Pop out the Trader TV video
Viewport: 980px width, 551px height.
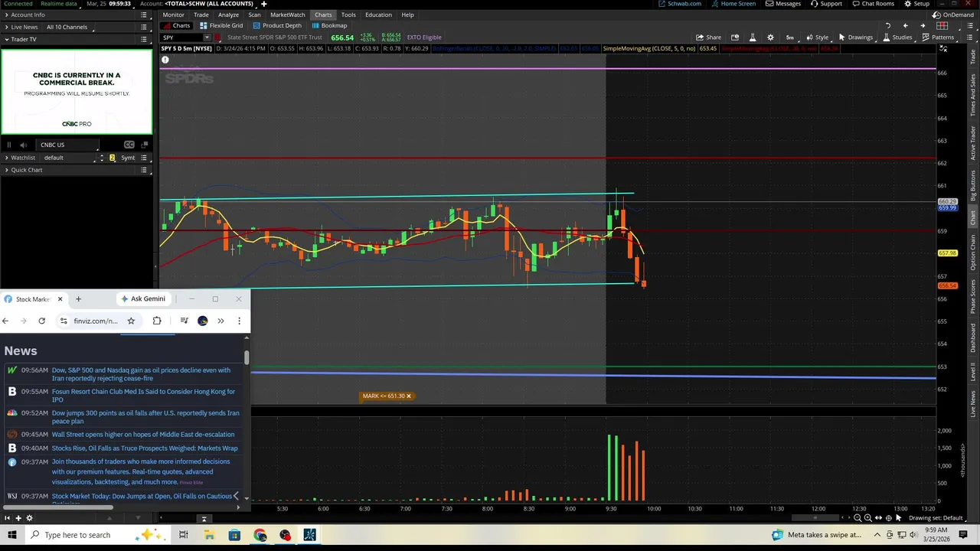[145, 145]
